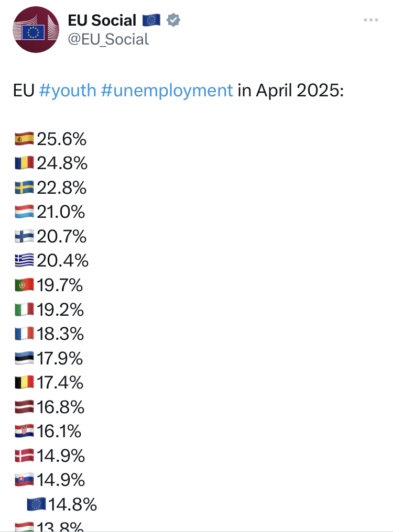
Task: Click the verified badge next to EU Social
Action: pyautogui.click(x=173, y=20)
